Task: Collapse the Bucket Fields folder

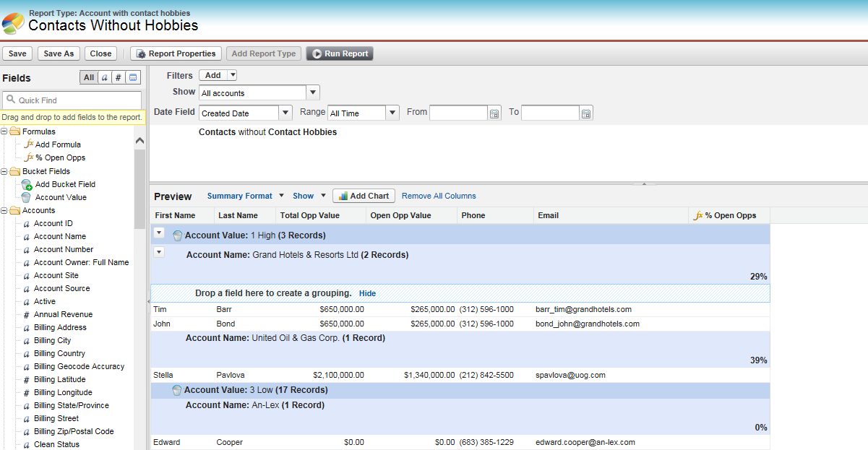Action: (x=4, y=171)
